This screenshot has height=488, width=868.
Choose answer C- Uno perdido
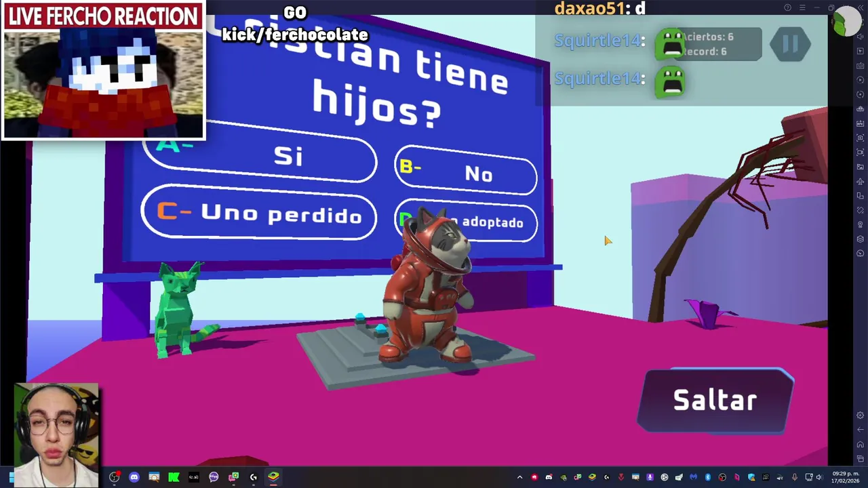(258, 213)
